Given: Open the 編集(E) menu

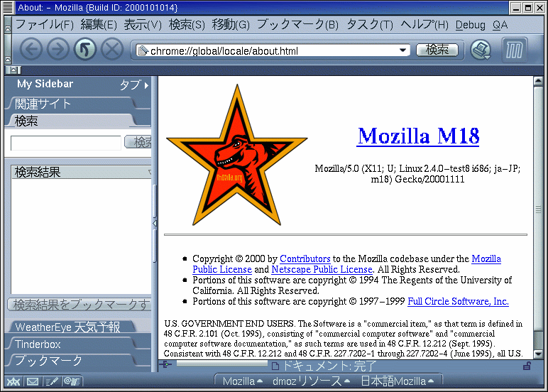Looking at the screenshot, I should point(99,25).
